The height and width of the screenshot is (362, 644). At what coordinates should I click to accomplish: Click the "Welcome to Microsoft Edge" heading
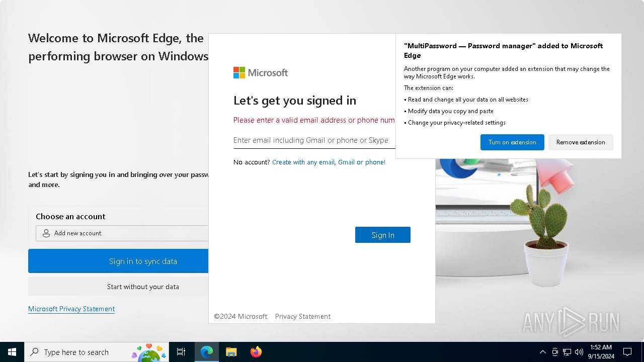pos(118,47)
